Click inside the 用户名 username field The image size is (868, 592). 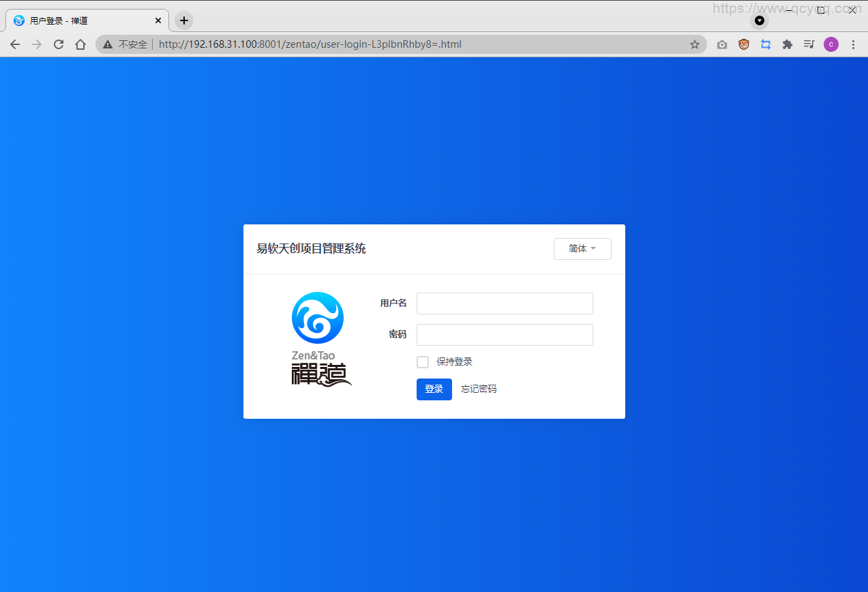(x=504, y=304)
